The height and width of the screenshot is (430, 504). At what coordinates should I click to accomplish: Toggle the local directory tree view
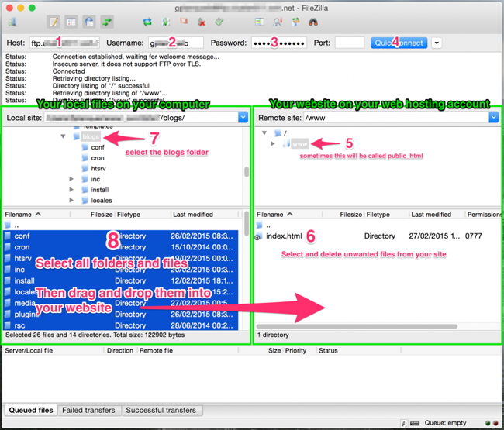pyautogui.click(x=71, y=22)
